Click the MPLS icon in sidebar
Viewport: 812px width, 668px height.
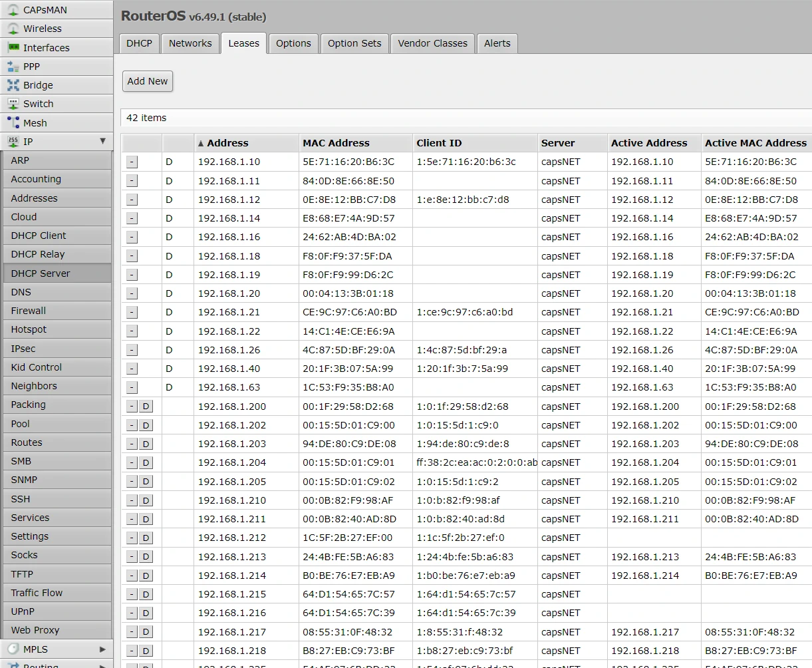click(x=13, y=649)
